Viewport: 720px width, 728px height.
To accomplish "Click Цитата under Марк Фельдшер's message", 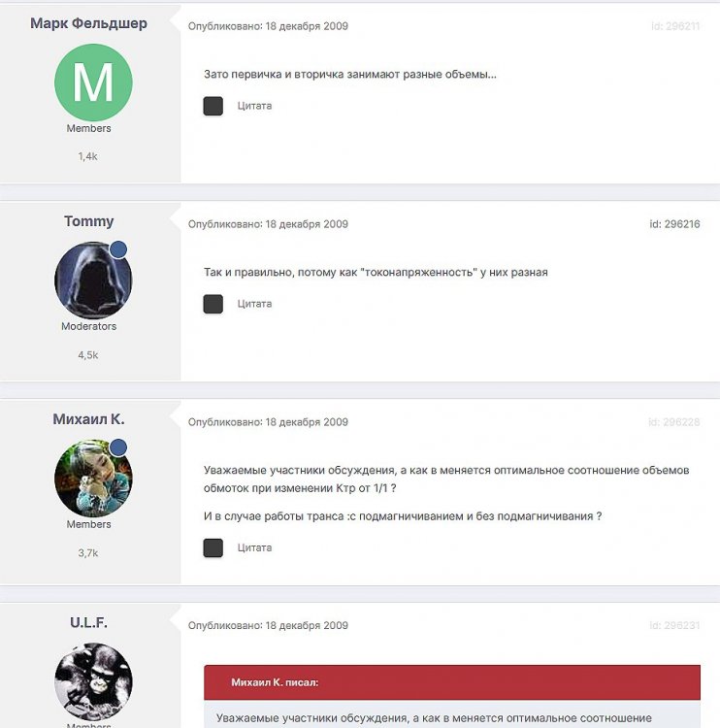I will [x=254, y=106].
